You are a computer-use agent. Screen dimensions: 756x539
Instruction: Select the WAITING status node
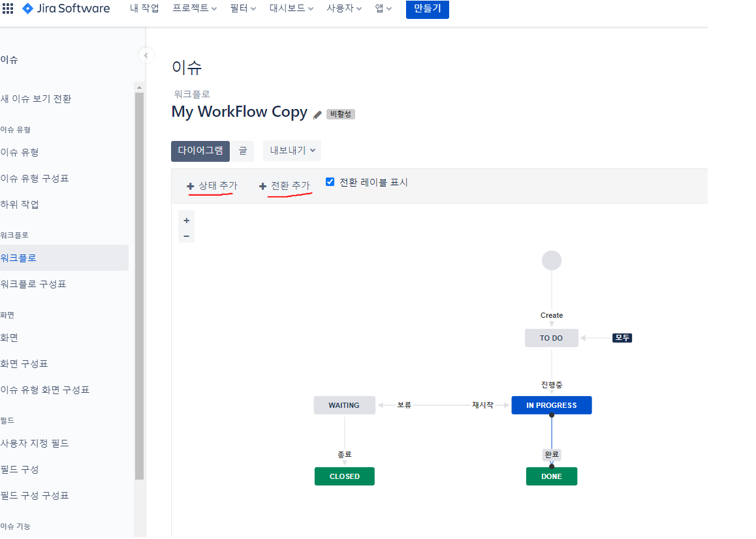coord(344,405)
